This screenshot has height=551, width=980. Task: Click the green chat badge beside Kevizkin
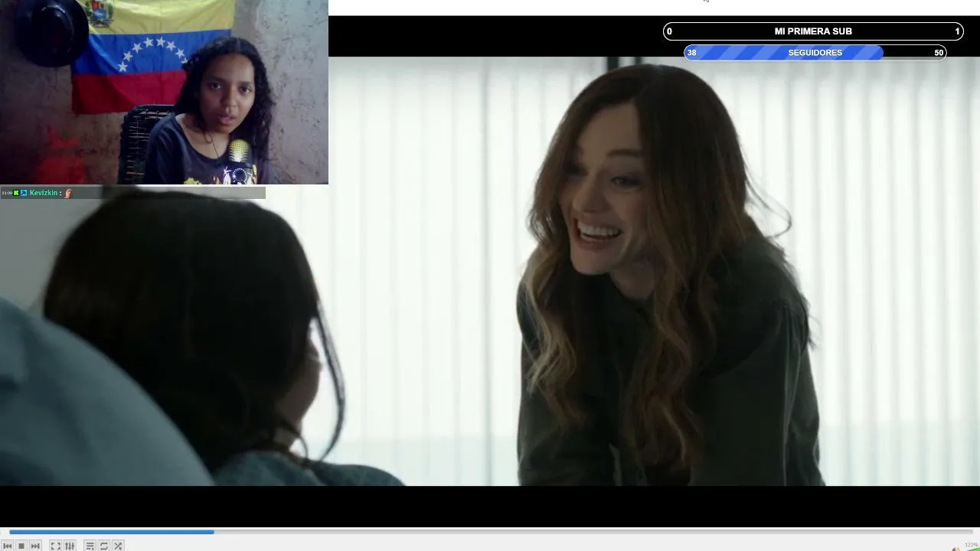[16, 193]
